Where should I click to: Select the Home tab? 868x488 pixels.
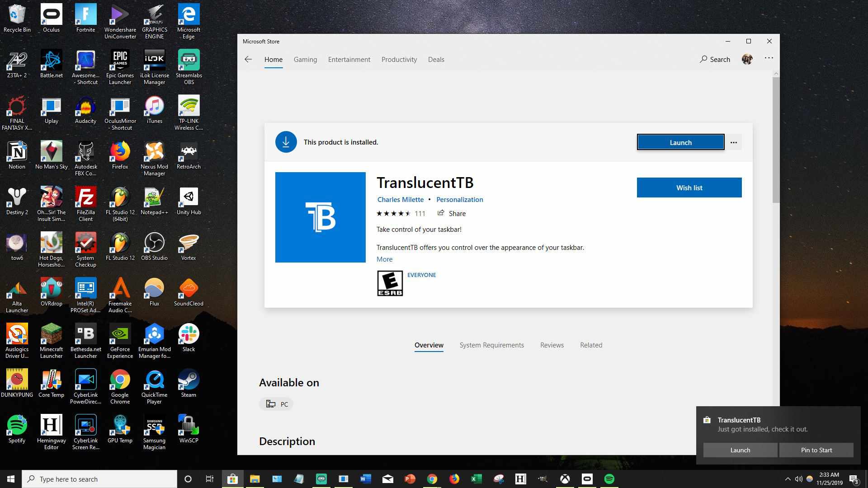click(x=274, y=59)
